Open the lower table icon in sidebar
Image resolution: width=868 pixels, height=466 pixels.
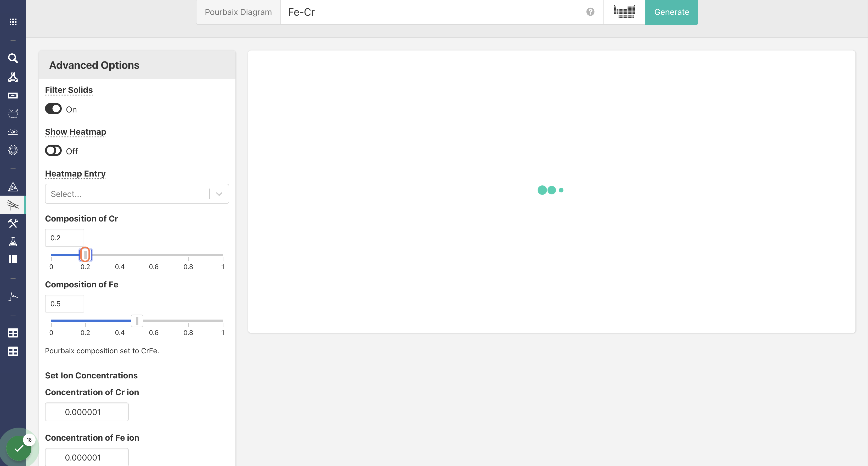13,351
